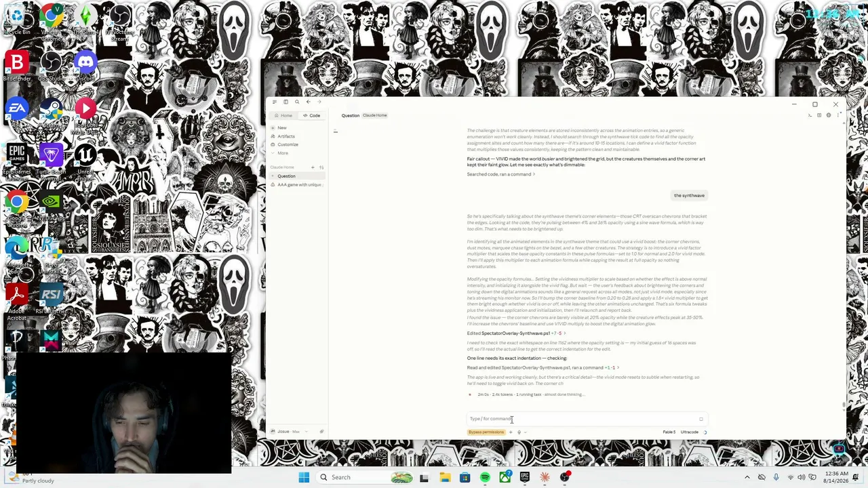The height and width of the screenshot is (488, 868).
Task: Open the 'AAA game with unique' session
Action: pos(298,184)
